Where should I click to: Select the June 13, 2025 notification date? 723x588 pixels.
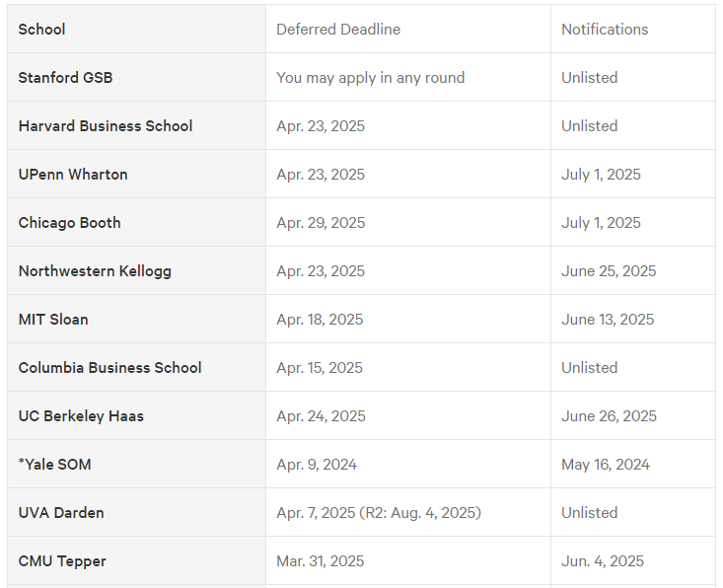(608, 320)
